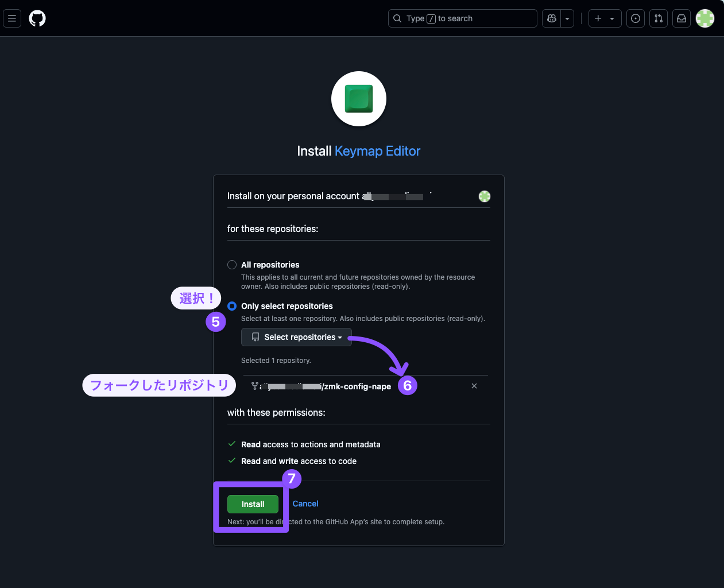Click 'Read and write access to code'
This screenshot has height=588, width=724.
click(x=299, y=461)
